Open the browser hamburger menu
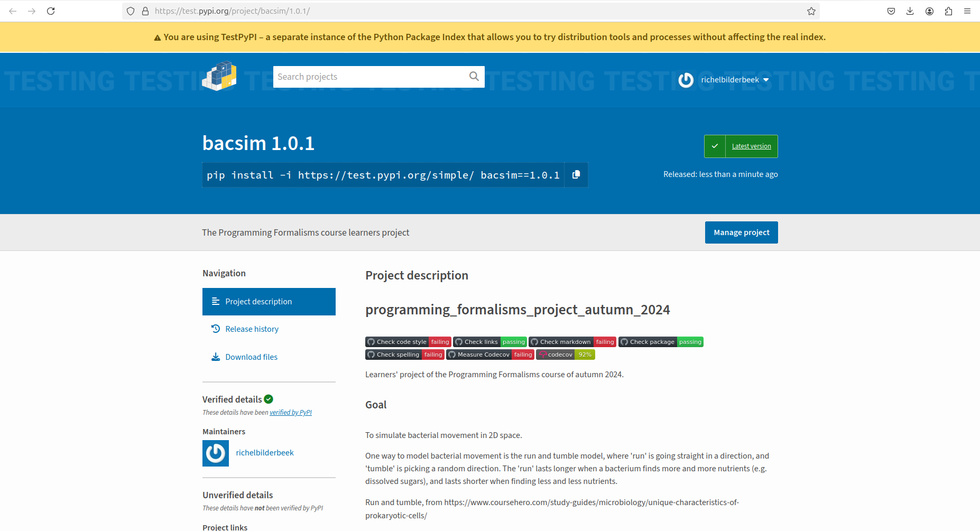Screen dimensions: 980x531 [967, 11]
